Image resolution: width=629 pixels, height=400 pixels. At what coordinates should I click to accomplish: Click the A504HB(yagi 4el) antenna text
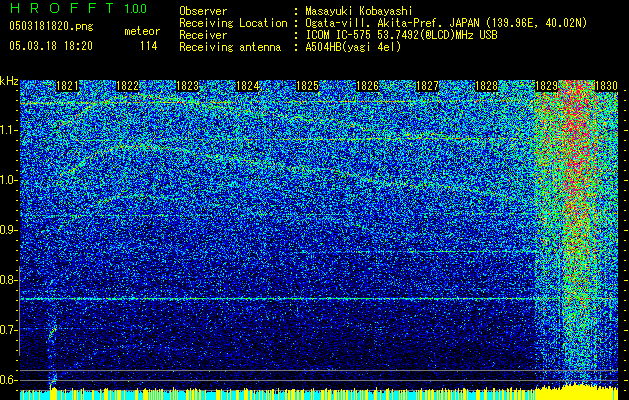coord(353,47)
